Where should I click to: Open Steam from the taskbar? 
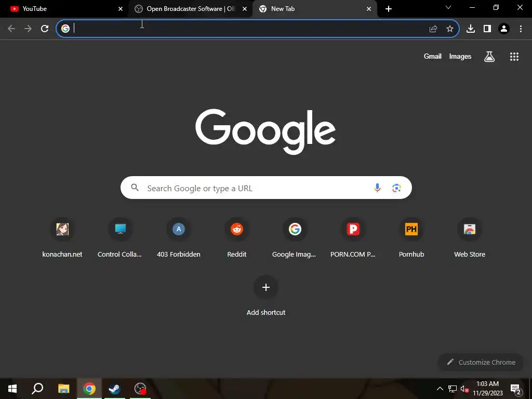click(114, 389)
